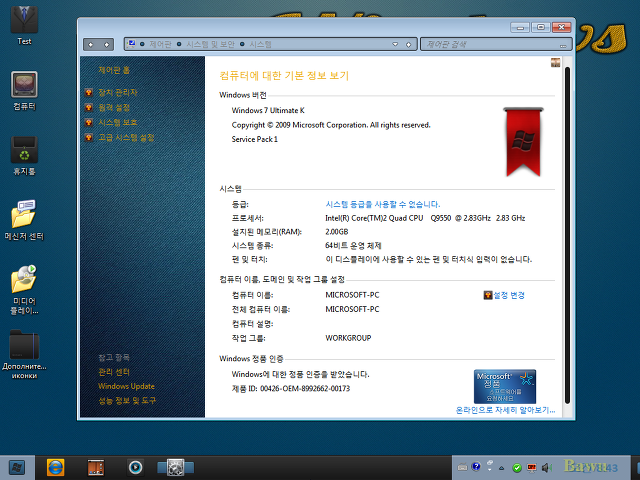The height and width of the screenshot is (480, 640).
Task: Click the address bar refresh button
Action: [409, 44]
